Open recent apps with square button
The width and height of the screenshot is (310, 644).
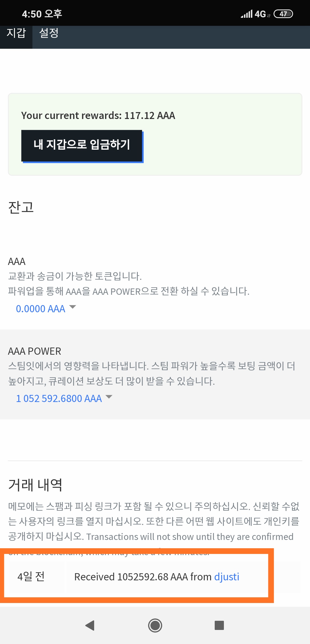tap(219, 625)
